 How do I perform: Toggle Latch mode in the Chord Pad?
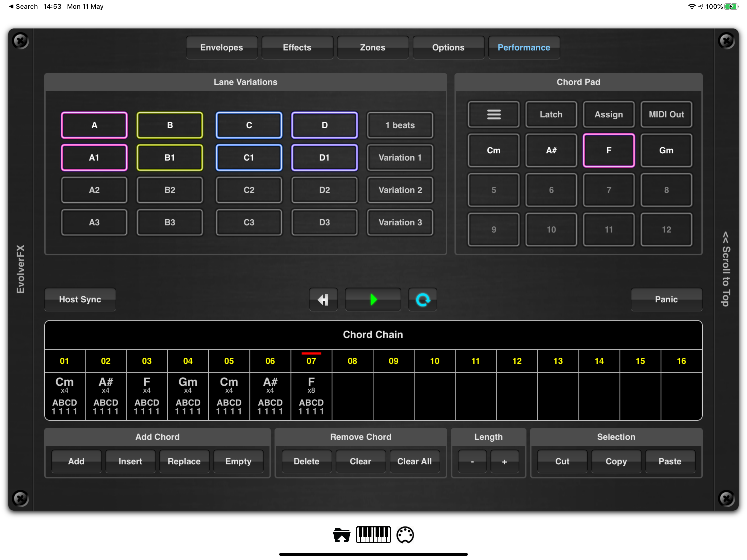point(551,114)
